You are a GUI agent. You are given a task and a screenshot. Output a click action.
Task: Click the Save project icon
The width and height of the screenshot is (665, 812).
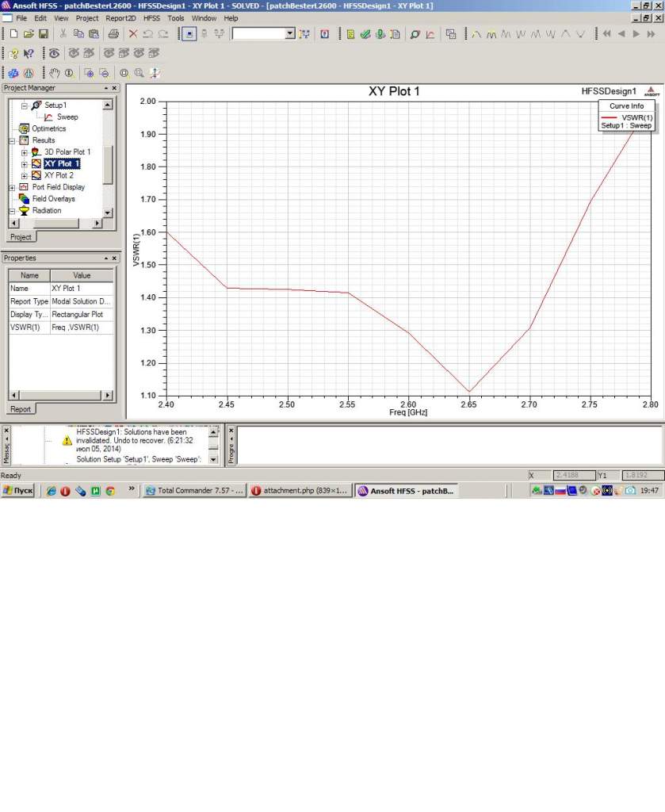click(x=44, y=34)
